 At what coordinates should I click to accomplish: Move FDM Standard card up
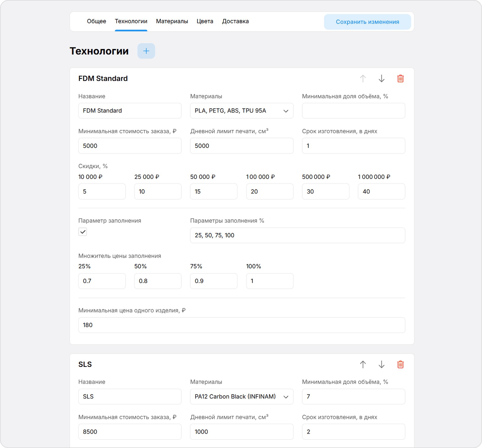[363, 78]
